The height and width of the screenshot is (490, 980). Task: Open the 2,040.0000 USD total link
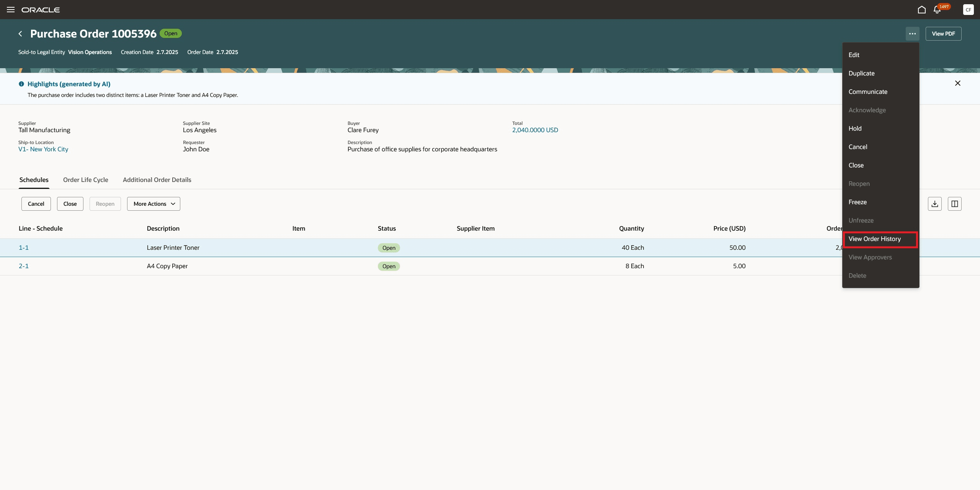click(535, 130)
